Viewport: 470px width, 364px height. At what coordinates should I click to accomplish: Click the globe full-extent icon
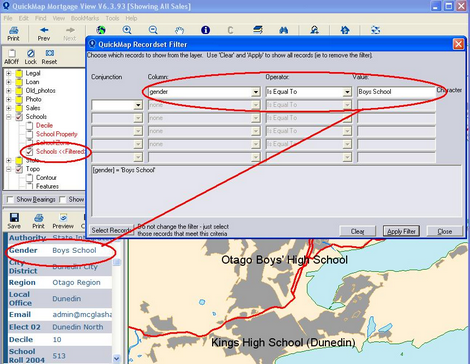pyautogui.click(x=101, y=30)
